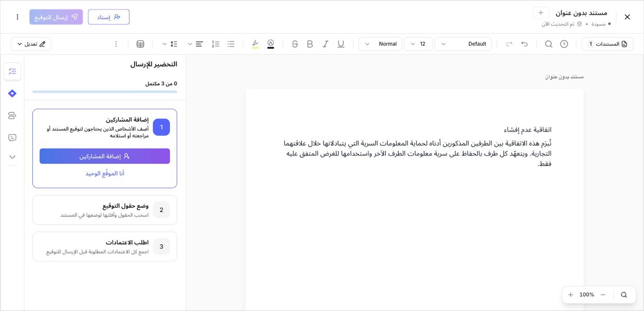The width and height of the screenshot is (644, 311).
Task: Zoom out with the minus button
Action: [x=603, y=295]
